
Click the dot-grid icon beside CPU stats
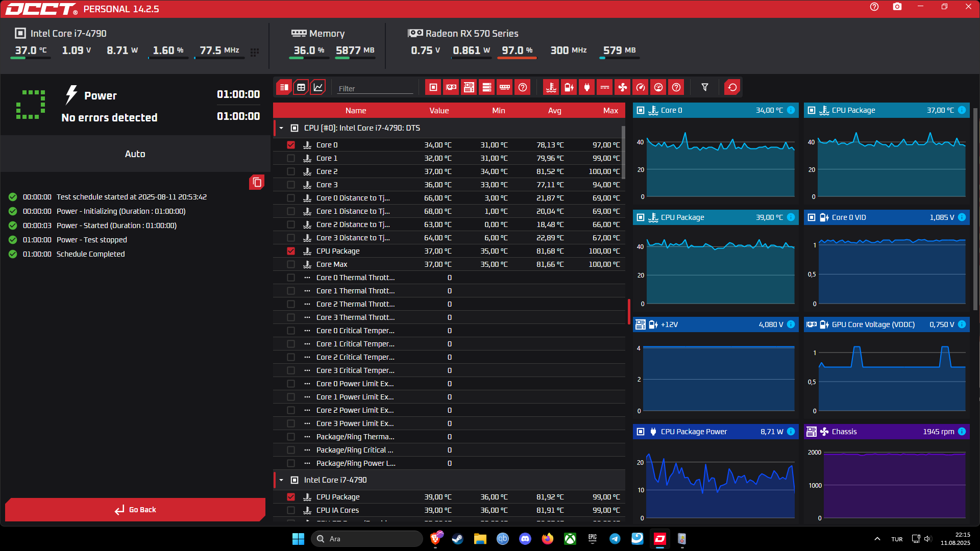click(x=255, y=52)
